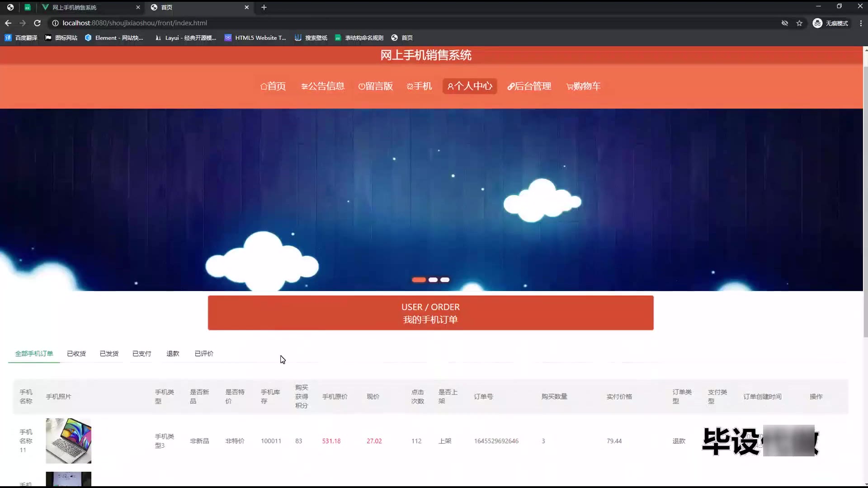The width and height of the screenshot is (868, 488).
Task: Open the 图标网站 bookmark
Action: click(x=61, y=38)
